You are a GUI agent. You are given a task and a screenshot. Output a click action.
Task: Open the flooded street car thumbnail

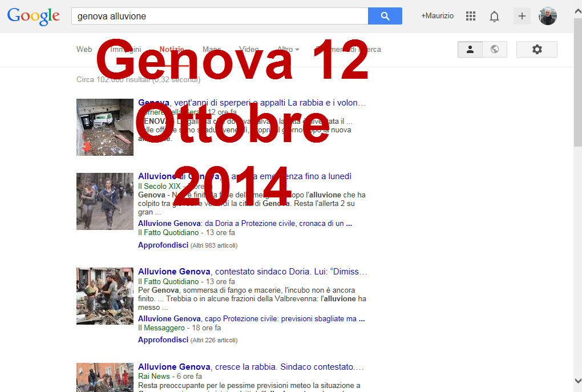coord(105,127)
